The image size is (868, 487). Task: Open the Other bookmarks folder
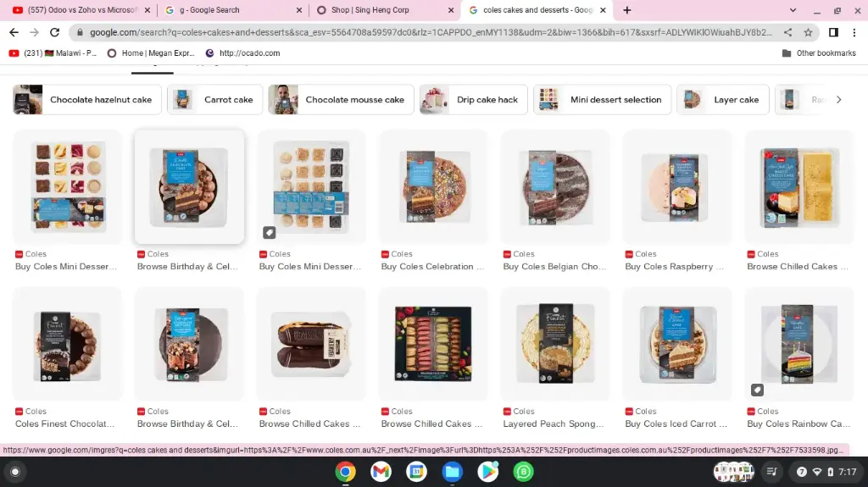(819, 53)
